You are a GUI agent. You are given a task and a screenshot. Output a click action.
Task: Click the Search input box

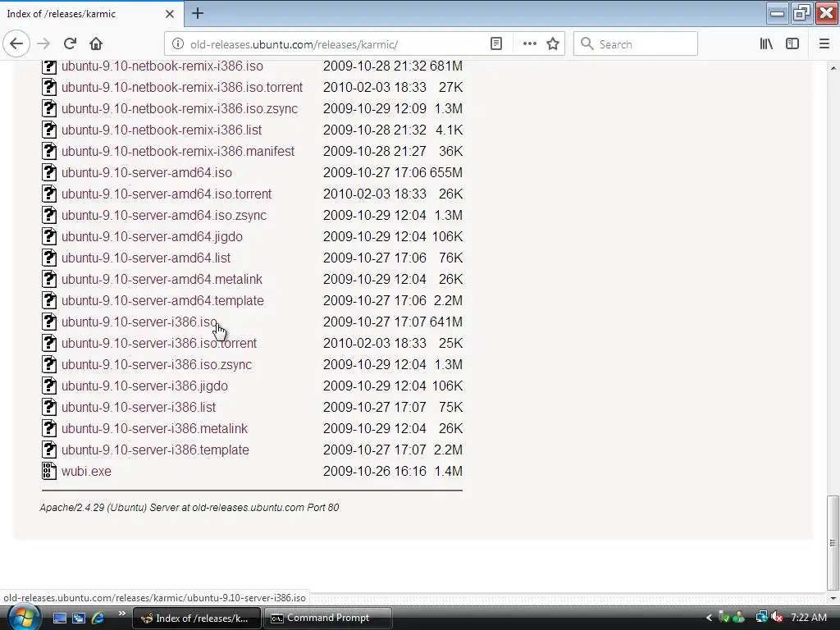pos(636,44)
